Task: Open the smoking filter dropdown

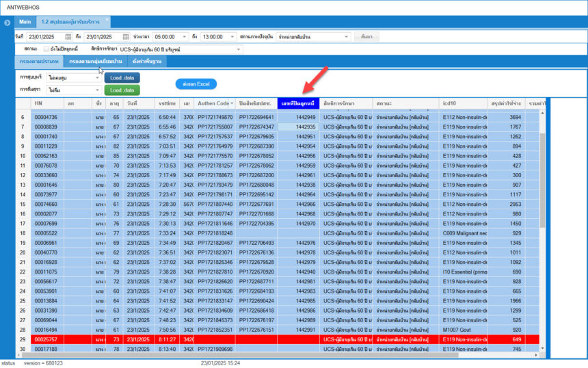Action: 98,78
